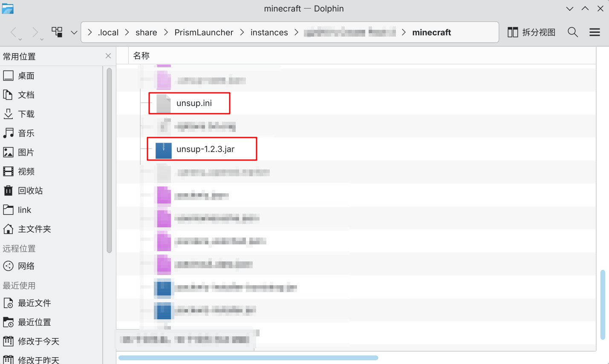Viewport: 609px width, 364px height.
Task: Click the 拆分视图 split view button
Action: point(531,32)
